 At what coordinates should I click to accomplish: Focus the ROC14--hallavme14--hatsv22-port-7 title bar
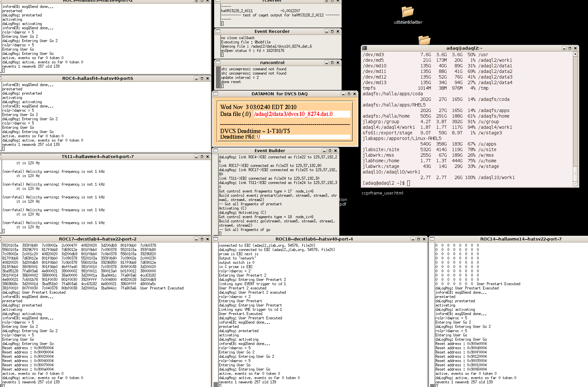(521, 239)
